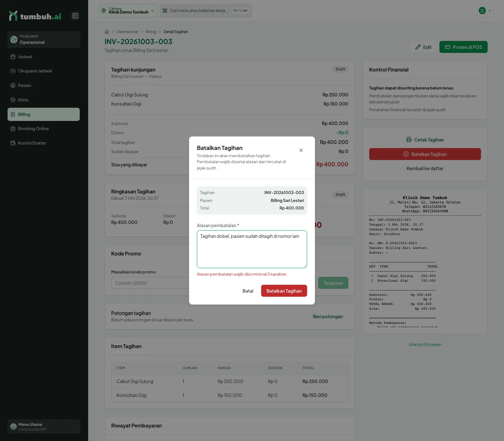
Task: Click Kembali ke daftar
Action: pyautogui.click(x=425, y=169)
